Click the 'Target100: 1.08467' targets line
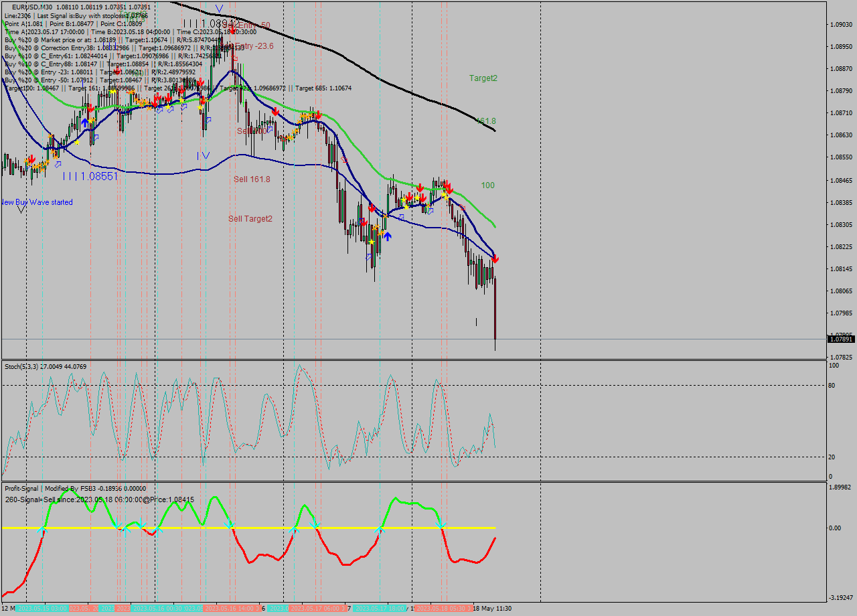Viewport: 857px width, 616px height. point(177,88)
